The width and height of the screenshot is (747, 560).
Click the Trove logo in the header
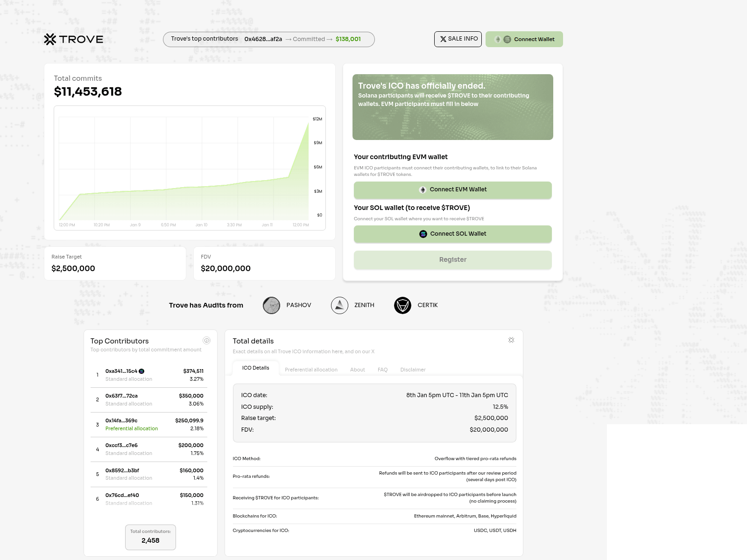click(x=73, y=40)
